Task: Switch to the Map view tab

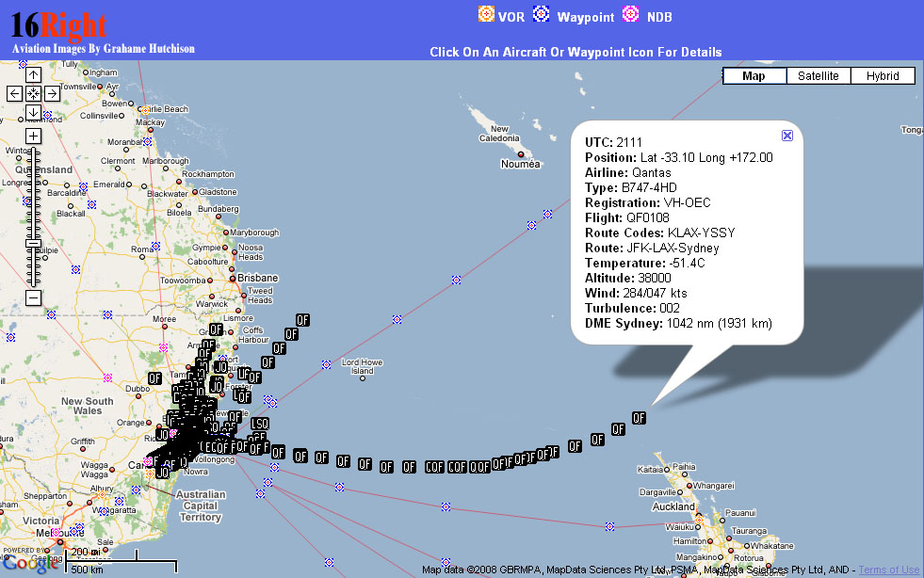Action: tap(754, 75)
